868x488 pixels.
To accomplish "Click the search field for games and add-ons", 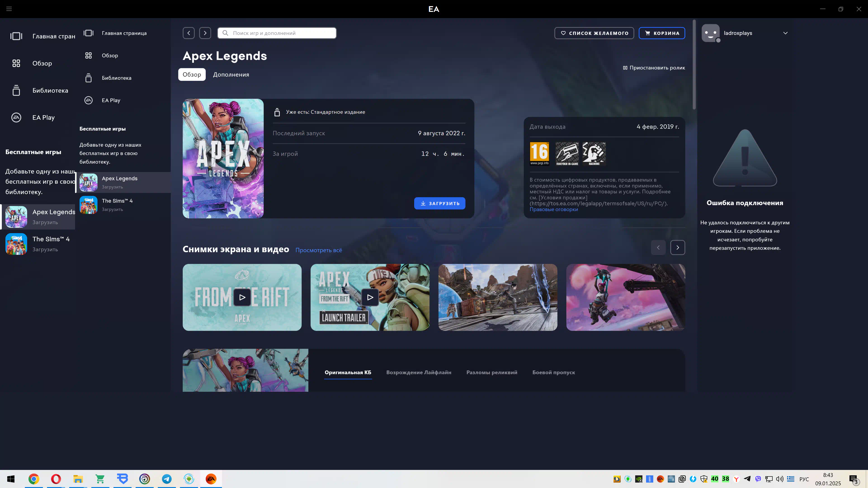I will [x=277, y=33].
